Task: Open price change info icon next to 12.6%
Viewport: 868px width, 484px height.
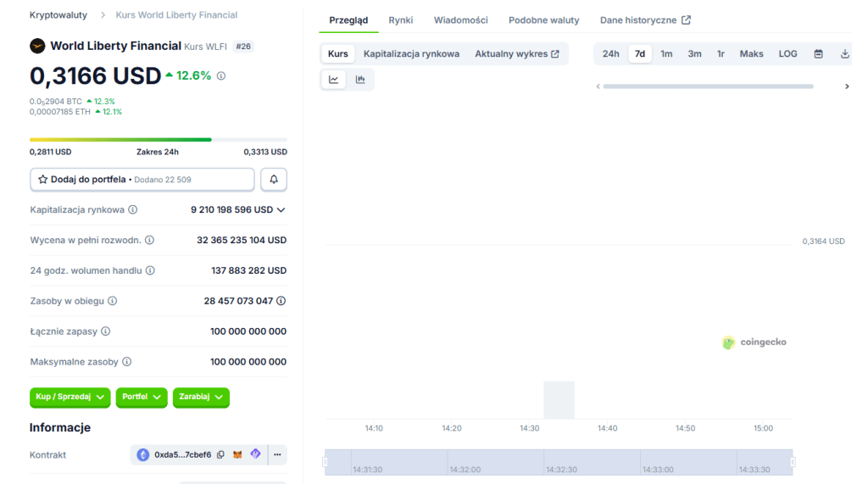Action: point(221,76)
